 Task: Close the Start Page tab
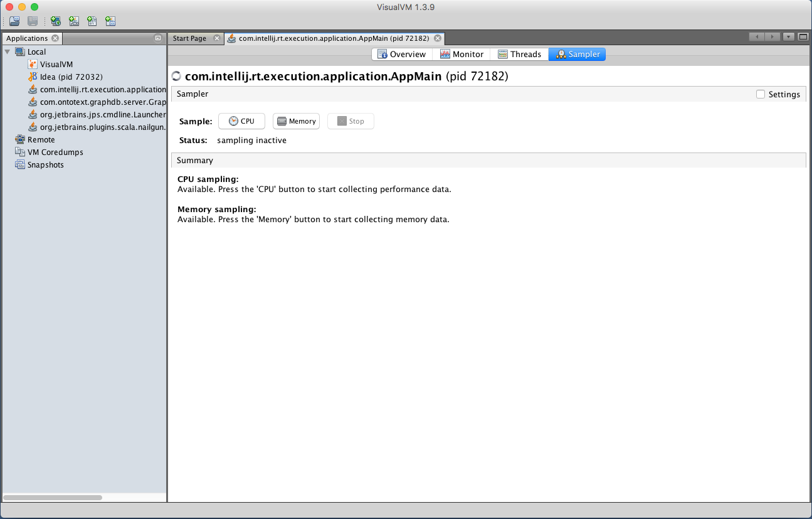click(x=217, y=38)
